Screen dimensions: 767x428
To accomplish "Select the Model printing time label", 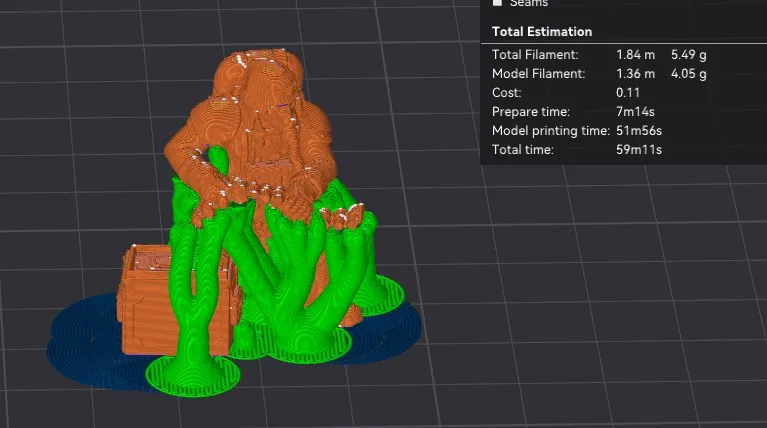I will (x=550, y=131).
